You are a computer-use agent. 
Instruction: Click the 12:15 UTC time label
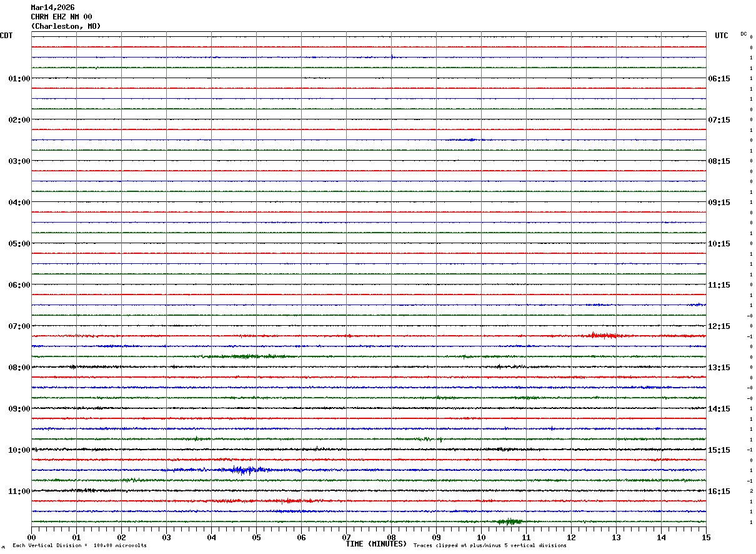[x=719, y=326]
